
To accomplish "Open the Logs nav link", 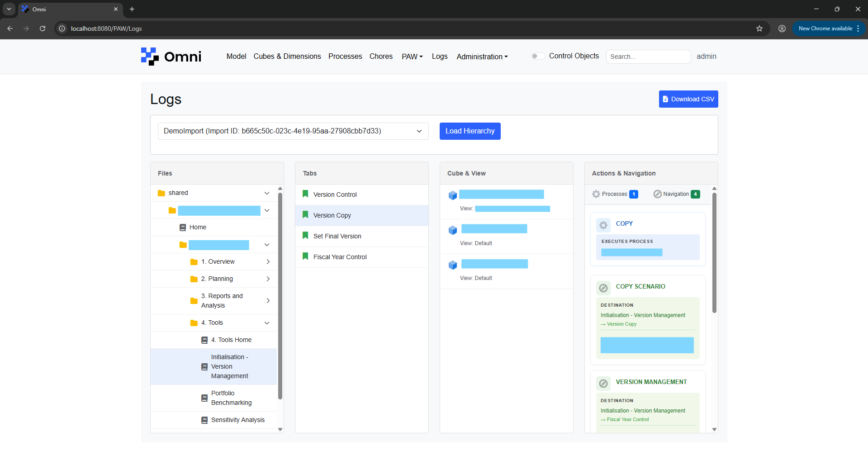I will tap(440, 57).
